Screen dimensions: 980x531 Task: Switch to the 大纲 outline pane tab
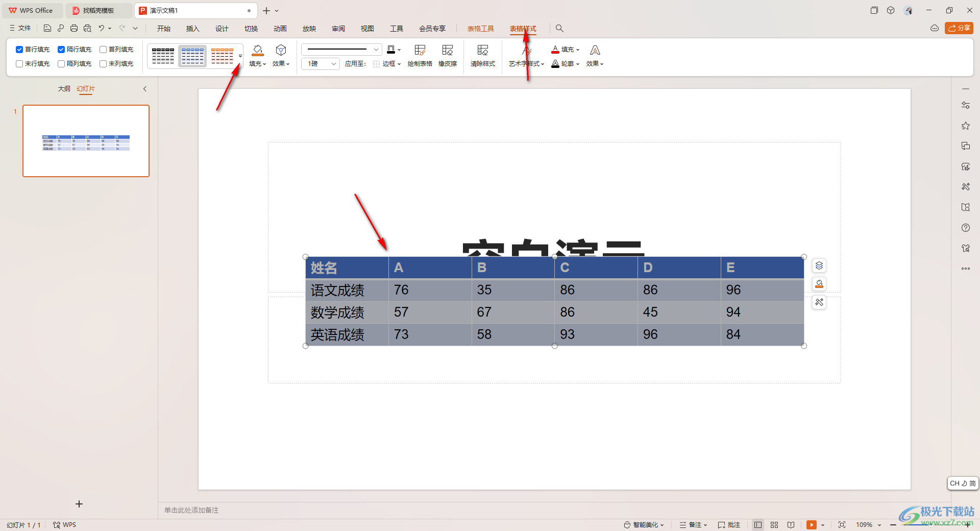(x=64, y=89)
